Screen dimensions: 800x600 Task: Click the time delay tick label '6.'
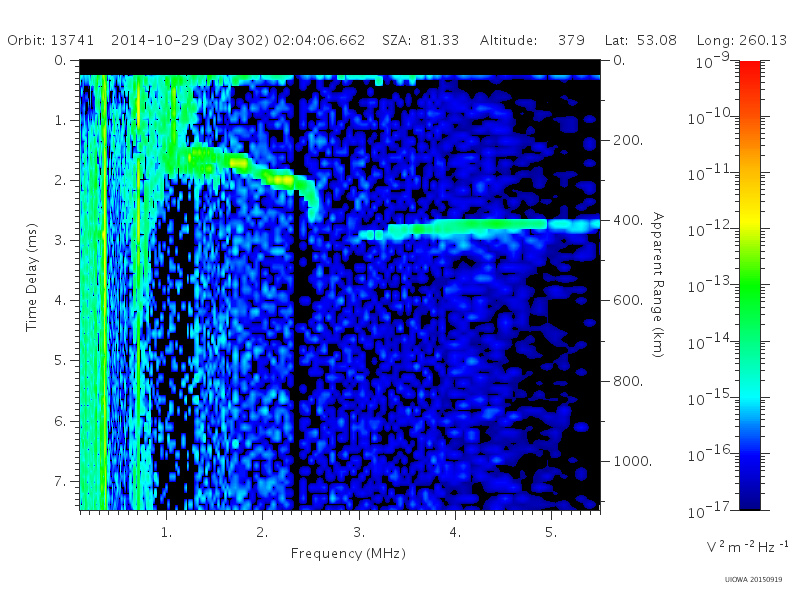point(60,421)
